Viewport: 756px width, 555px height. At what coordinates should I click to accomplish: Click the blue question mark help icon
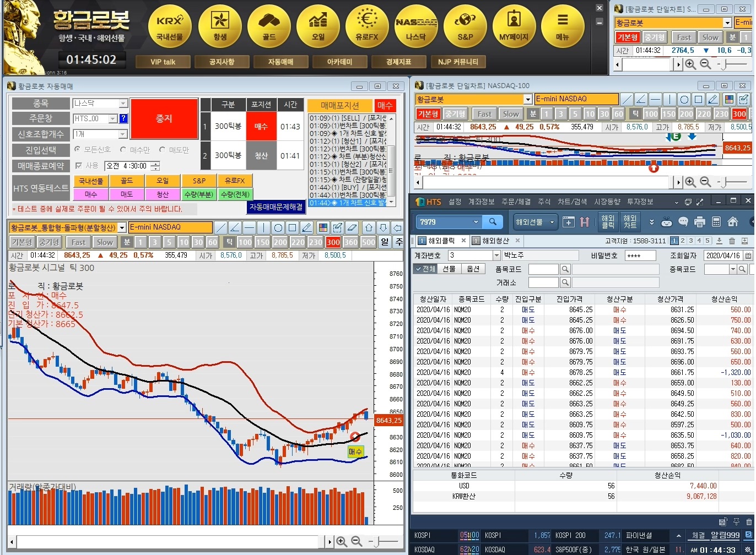point(123,119)
